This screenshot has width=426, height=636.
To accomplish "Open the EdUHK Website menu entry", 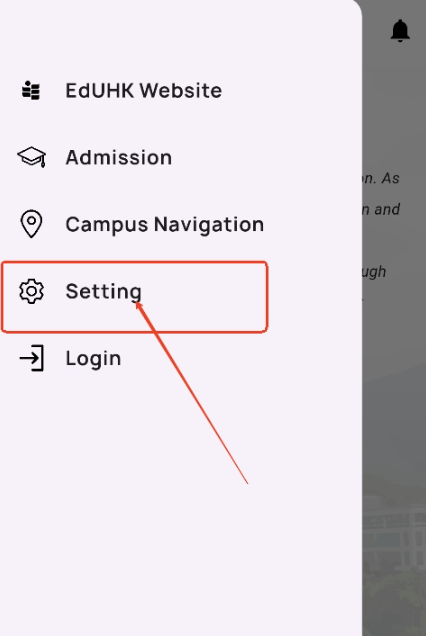I will tap(144, 90).
